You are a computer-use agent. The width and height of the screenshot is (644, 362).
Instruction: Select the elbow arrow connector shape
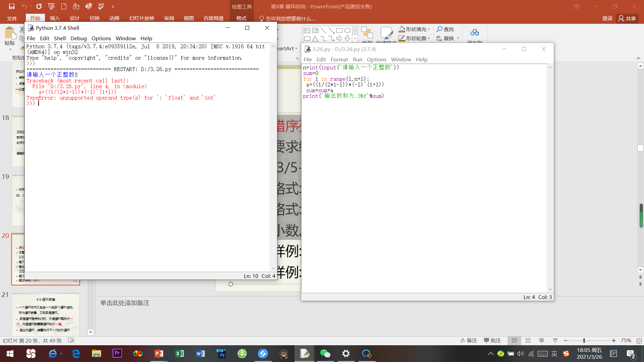tap(331, 39)
